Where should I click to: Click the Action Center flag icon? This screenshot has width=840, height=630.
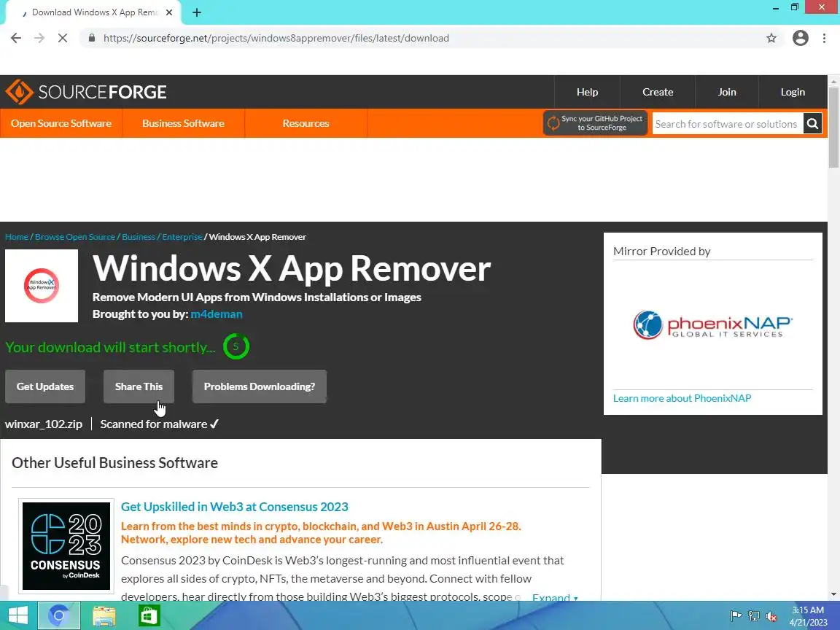pos(736,616)
